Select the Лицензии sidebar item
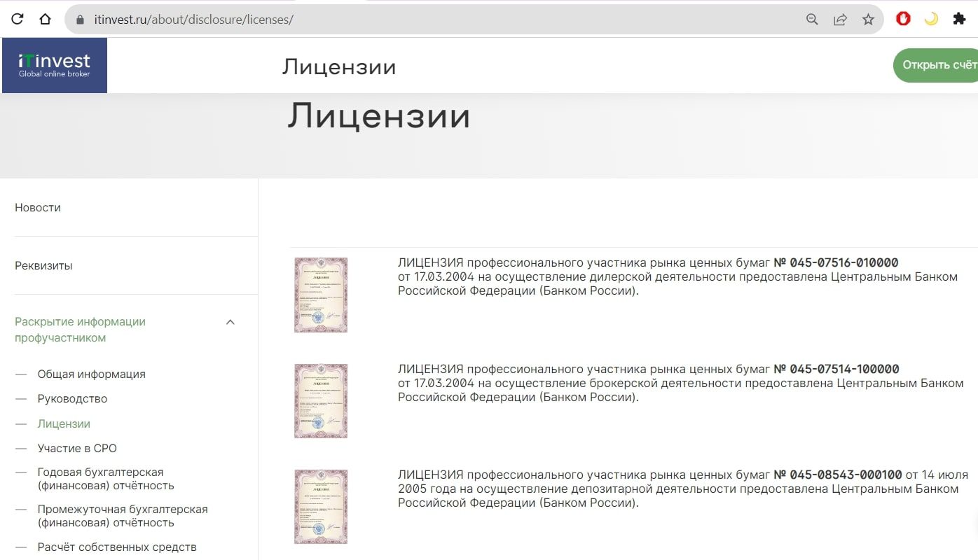The image size is (978, 560). pos(64,424)
